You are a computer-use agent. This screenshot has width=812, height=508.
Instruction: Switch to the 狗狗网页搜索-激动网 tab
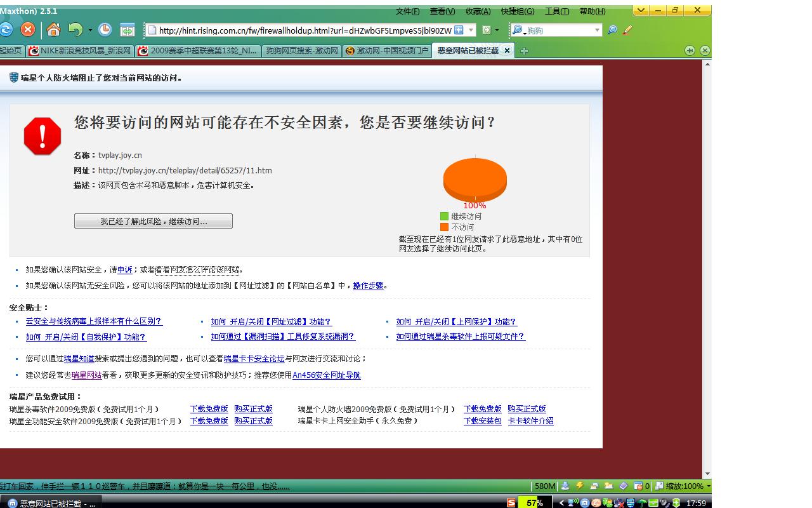click(301, 51)
